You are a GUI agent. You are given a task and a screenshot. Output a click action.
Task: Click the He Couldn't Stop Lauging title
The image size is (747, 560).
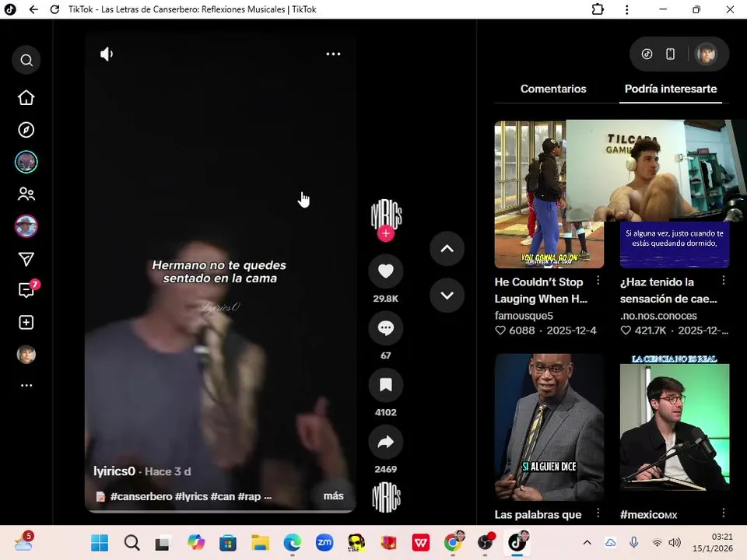[x=542, y=290]
